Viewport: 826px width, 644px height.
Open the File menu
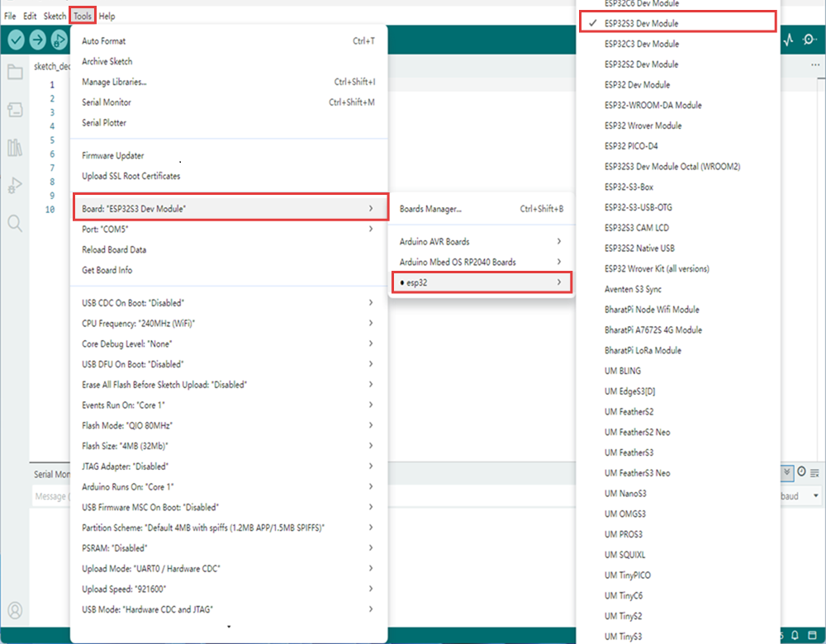[10, 16]
